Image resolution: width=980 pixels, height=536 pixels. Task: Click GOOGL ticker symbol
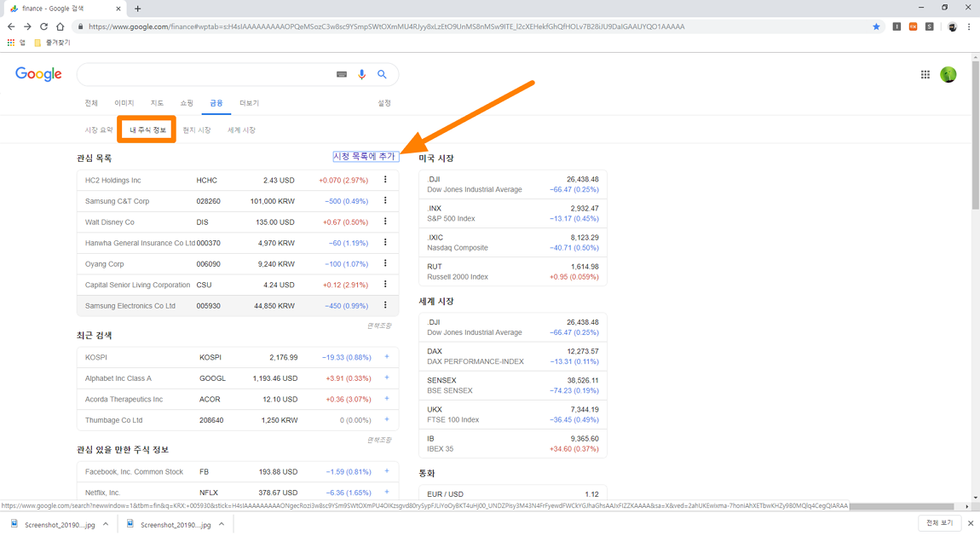tap(212, 378)
